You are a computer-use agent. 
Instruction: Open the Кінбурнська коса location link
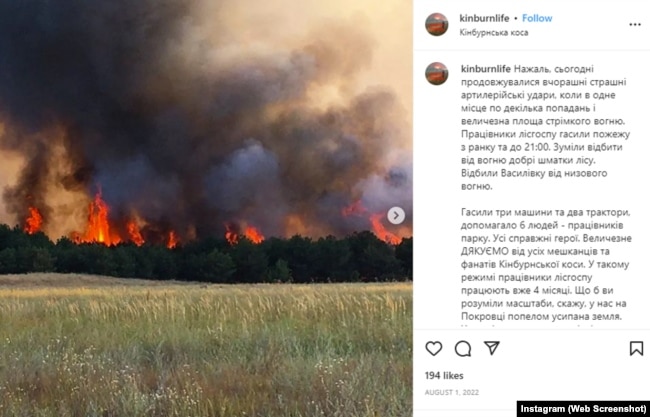click(494, 33)
